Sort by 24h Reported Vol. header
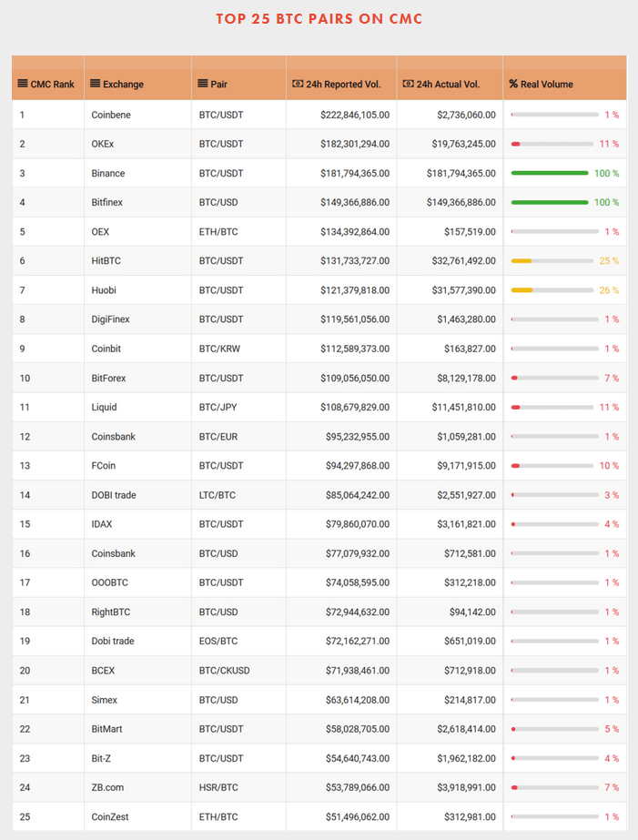Viewport: 638px width, 840px height. pyautogui.click(x=341, y=77)
